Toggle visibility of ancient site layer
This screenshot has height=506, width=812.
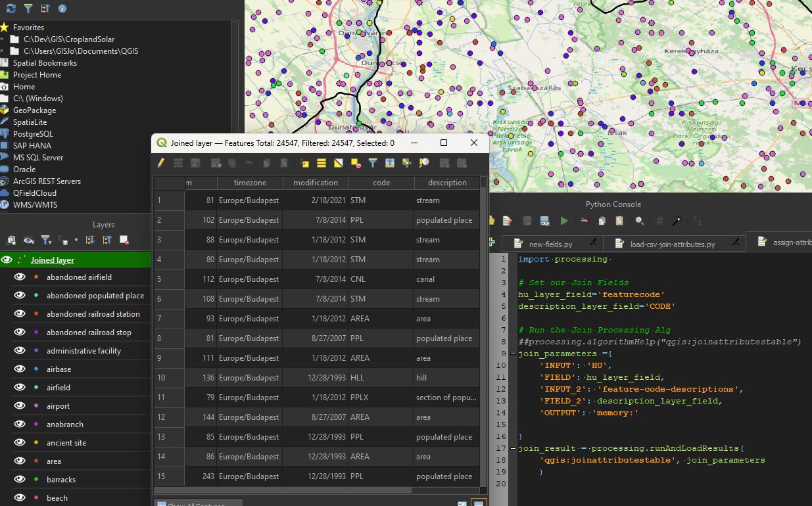pos(20,443)
